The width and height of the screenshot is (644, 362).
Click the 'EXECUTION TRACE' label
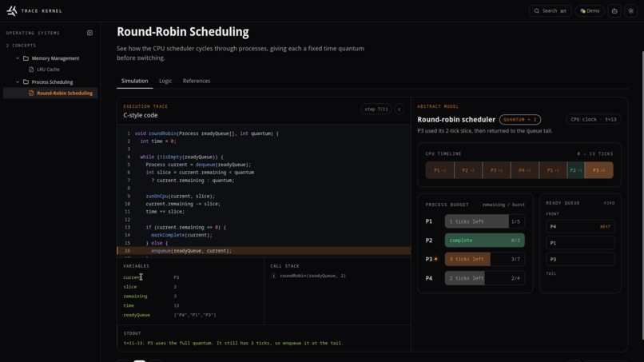point(145,106)
